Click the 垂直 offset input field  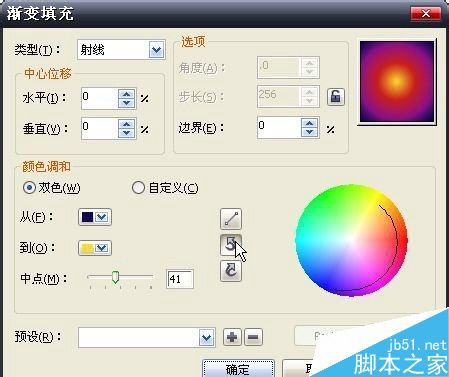point(100,129)
